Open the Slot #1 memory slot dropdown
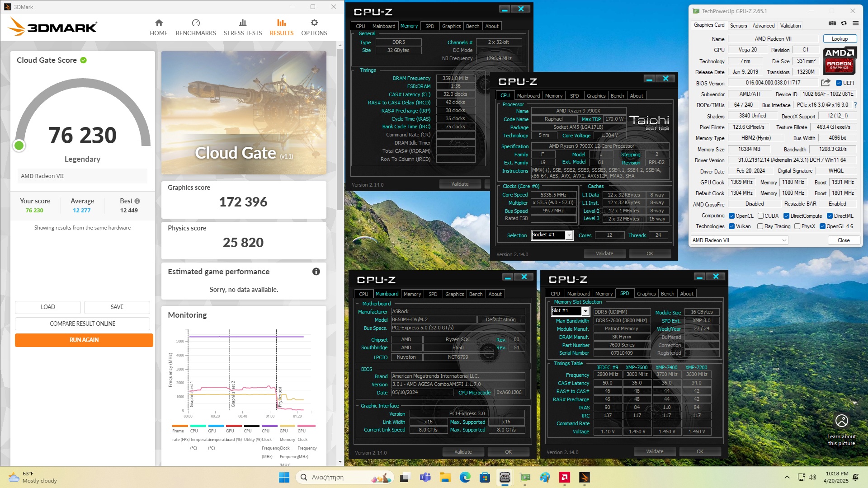 (x=570, y=311)
